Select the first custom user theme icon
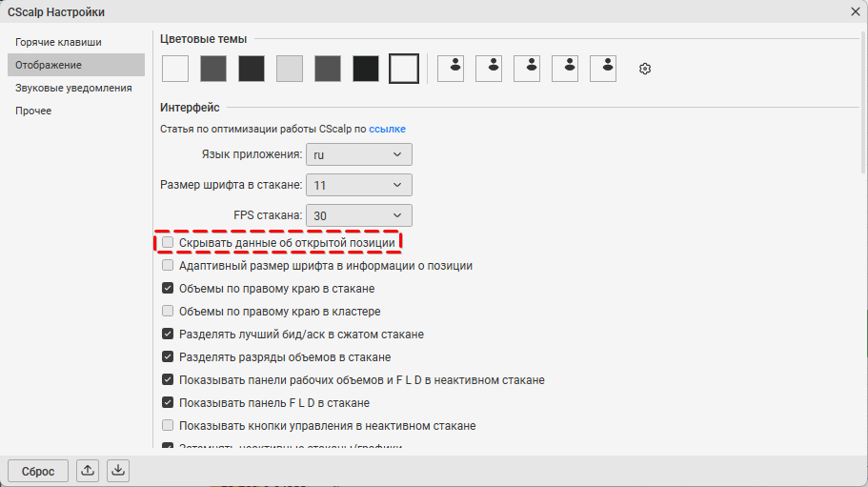 pyautogui.click(x=451, y=69)
